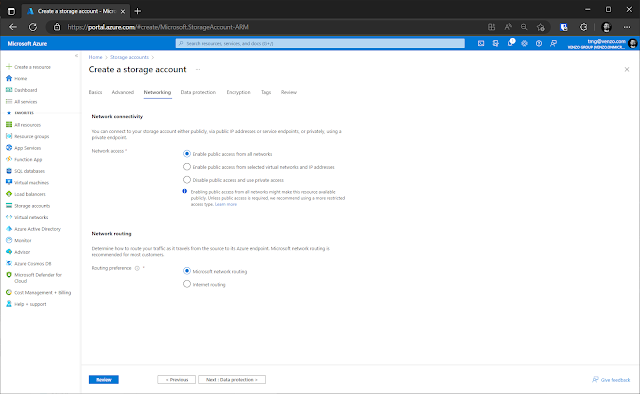Click the header feedback icon
640x394 pixels.
tap(553, 43)
